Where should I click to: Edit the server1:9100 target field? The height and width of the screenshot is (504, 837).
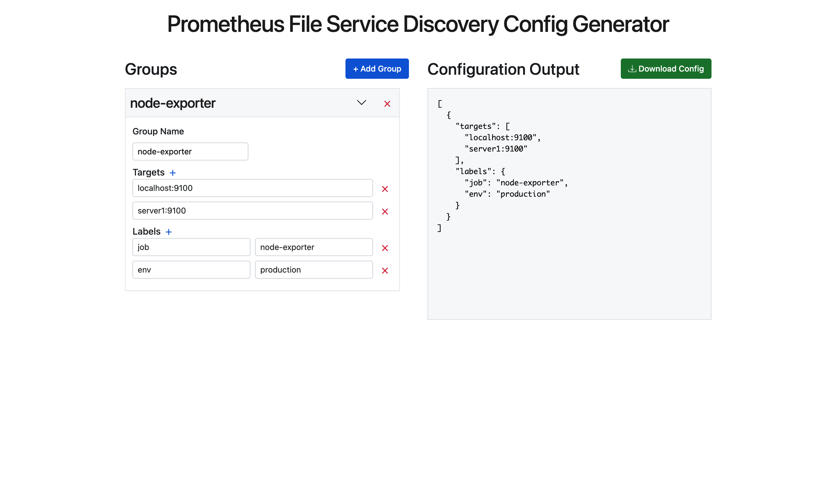pyautogui.click(x=252, y=211)
